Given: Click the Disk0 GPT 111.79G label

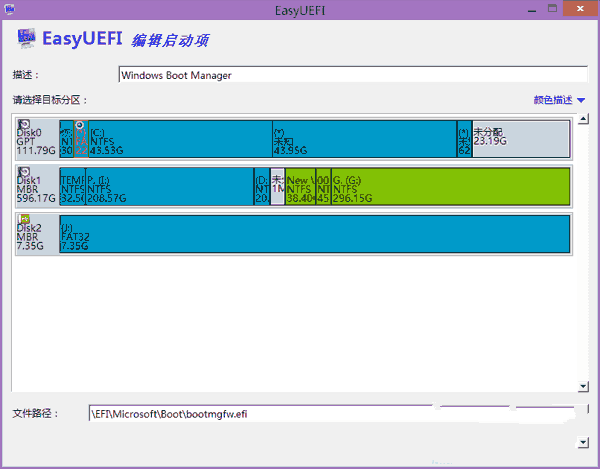Looking at the screenshot, I should tap(36, 142).
